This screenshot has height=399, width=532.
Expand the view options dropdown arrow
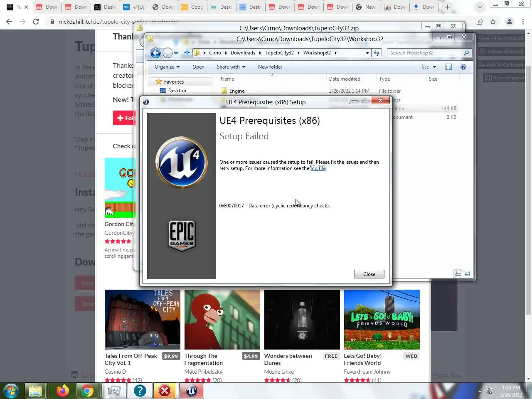tap(434, 67)
